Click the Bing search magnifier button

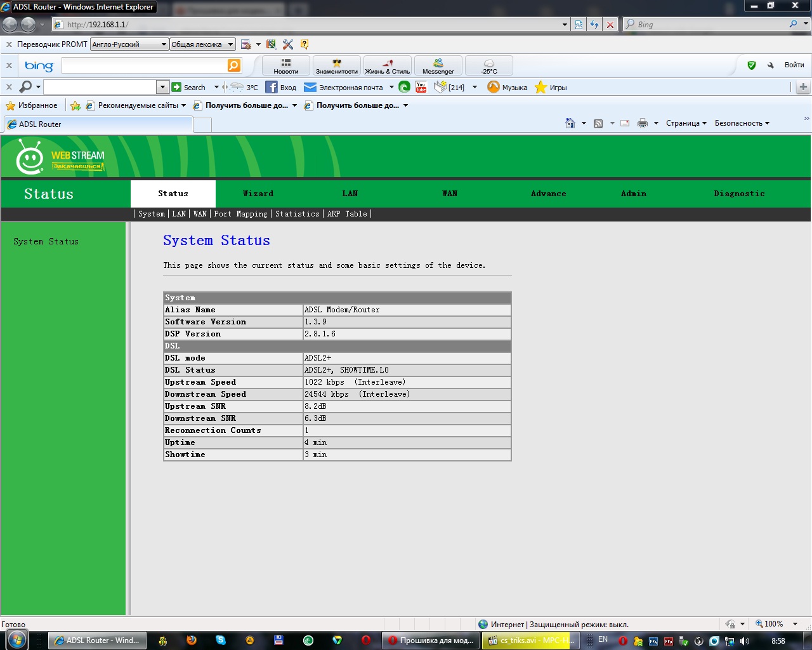pos(233,65)
